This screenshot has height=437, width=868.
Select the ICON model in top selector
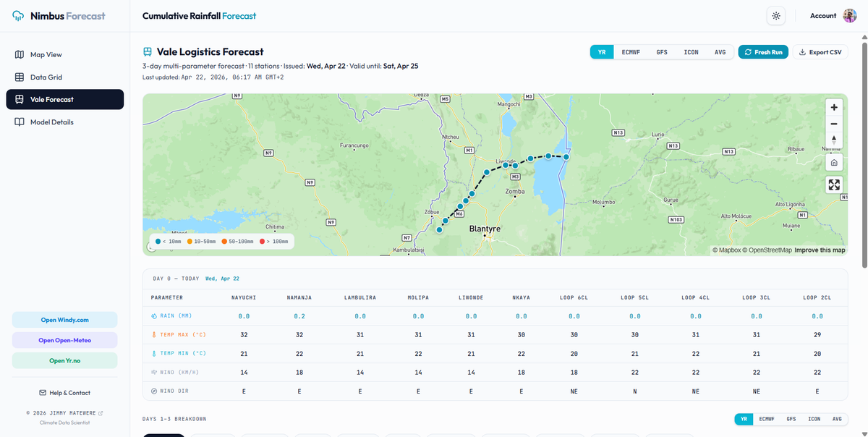[692, 52]
